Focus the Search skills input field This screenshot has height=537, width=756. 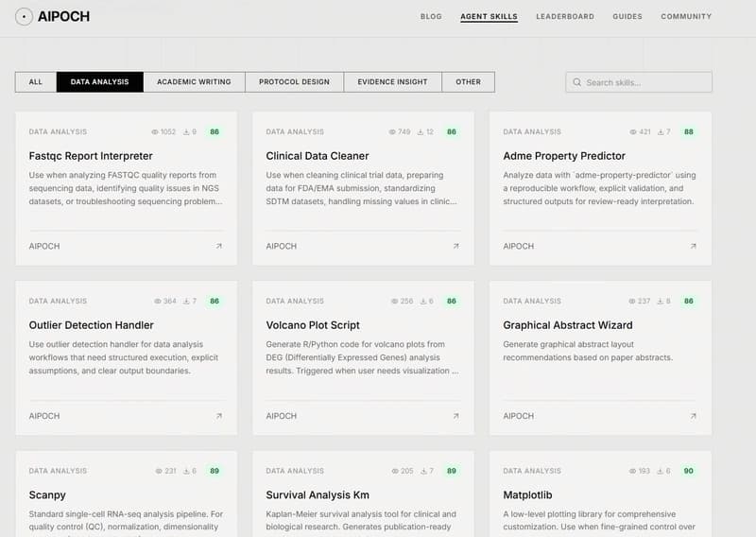[x=639, y=82]
